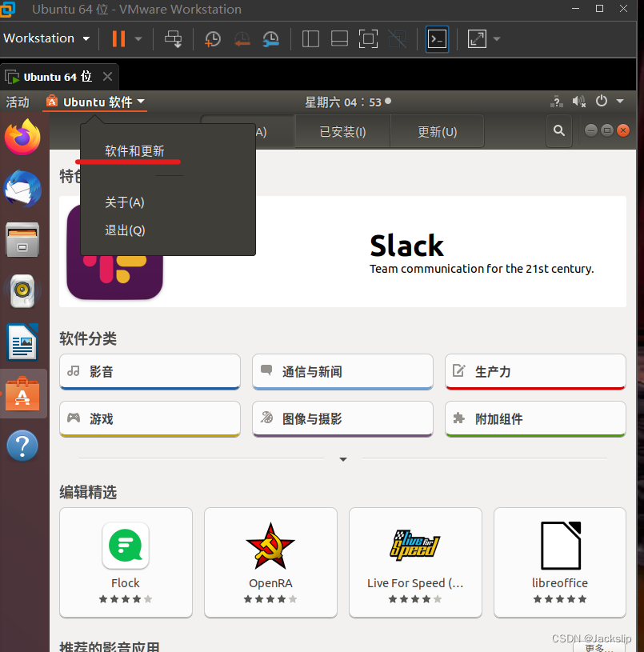Click the stretch guest display icon
Screen dimensions: 644x652
(x=477, y=39)
